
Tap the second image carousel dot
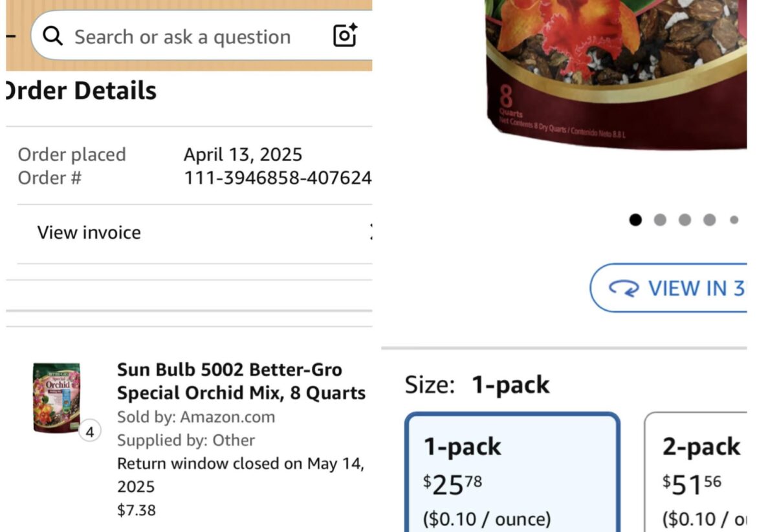tap(661, 220)
